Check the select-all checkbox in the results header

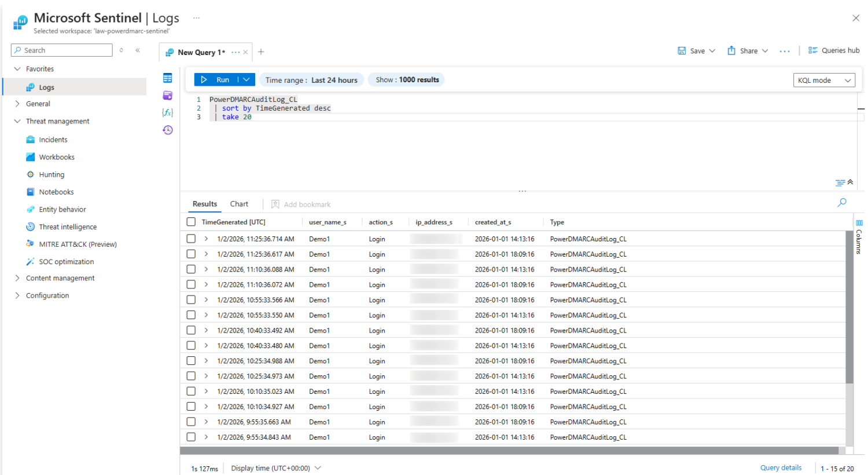point(191,221)
